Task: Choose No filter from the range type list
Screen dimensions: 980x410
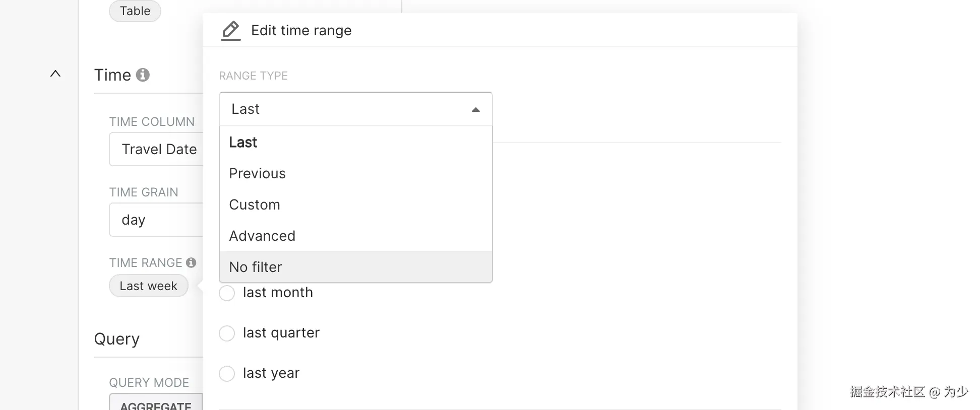Action: (256, 267)
